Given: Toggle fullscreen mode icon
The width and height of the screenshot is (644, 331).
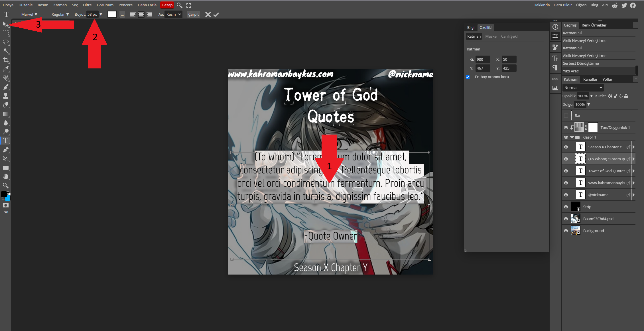Looking at the screenshot, I should click(x=189, y=5).
